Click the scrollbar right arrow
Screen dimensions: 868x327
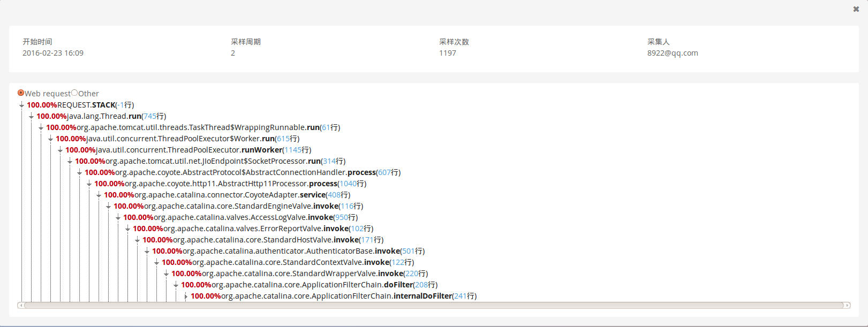tap(847, 306)
